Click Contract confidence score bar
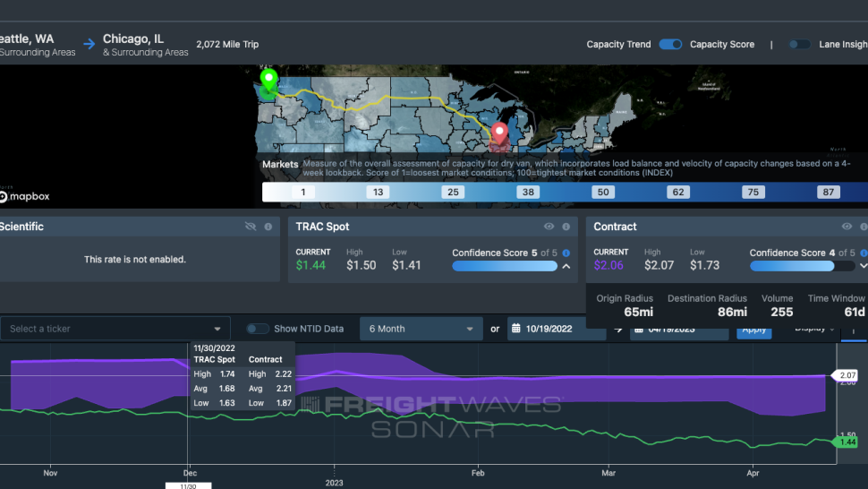868x489 pixels. pyautogui.click(x=802, y=266)
